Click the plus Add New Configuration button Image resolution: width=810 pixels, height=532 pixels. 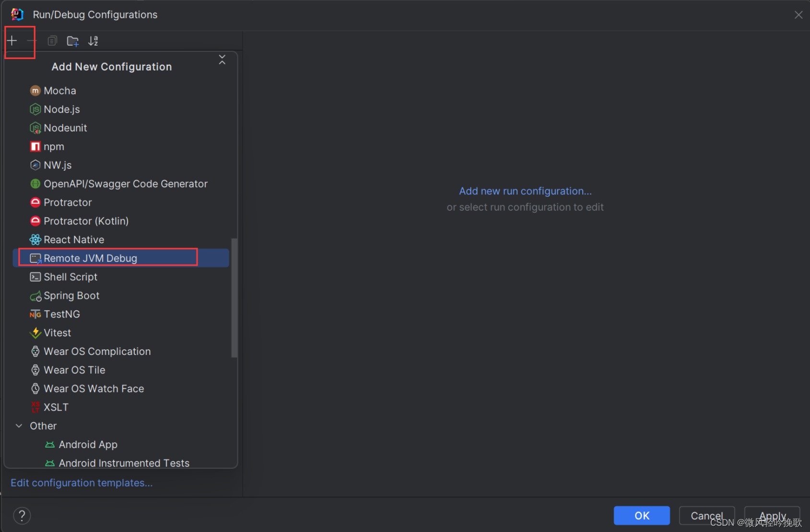point(12,41)
